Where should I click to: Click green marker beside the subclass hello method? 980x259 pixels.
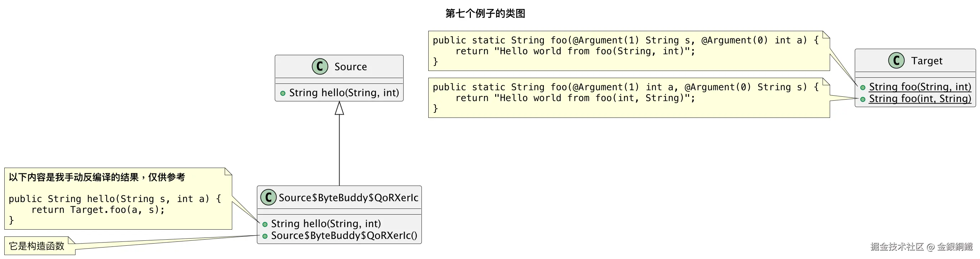tap(265, 224)
